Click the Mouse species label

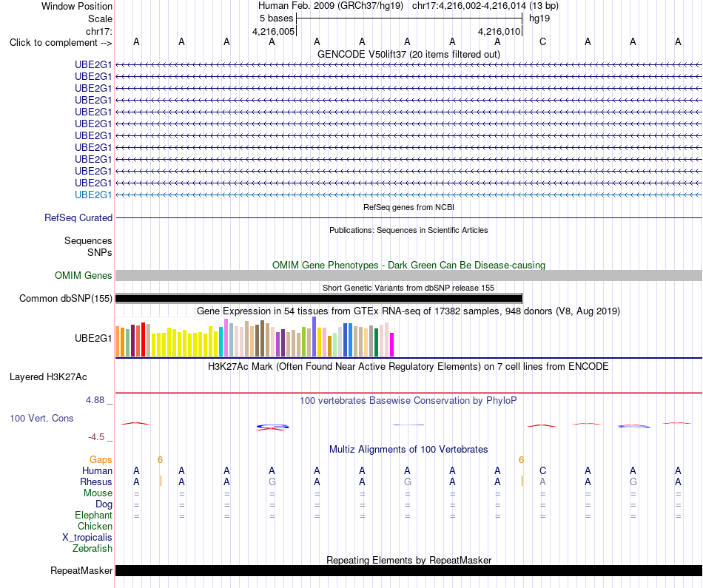(98, 493)
